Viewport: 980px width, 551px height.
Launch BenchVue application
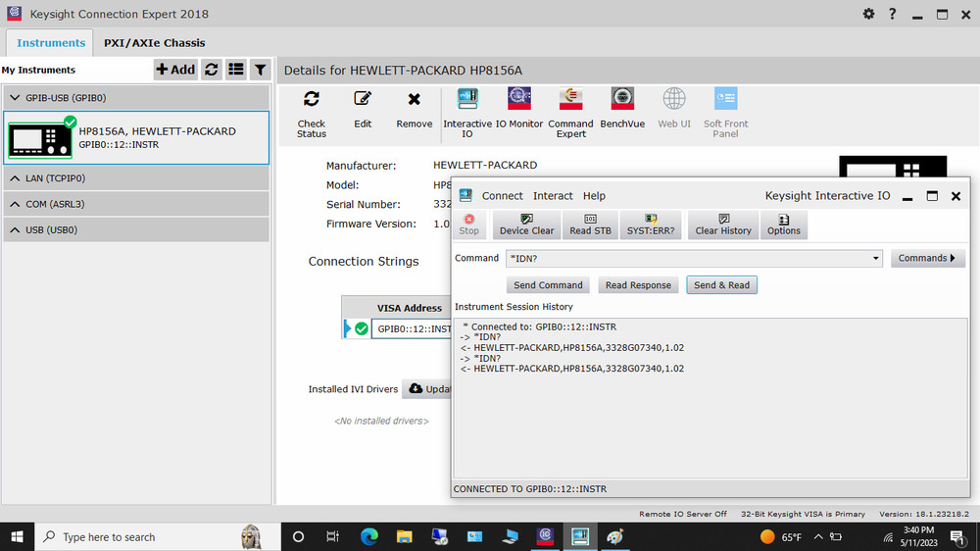[x=622, y=99]
